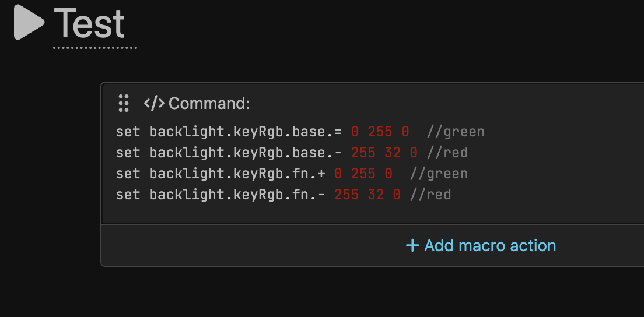This screenshot has width=644, height=317.
Task: Click the Command: header label
Action: click(209, 104)
